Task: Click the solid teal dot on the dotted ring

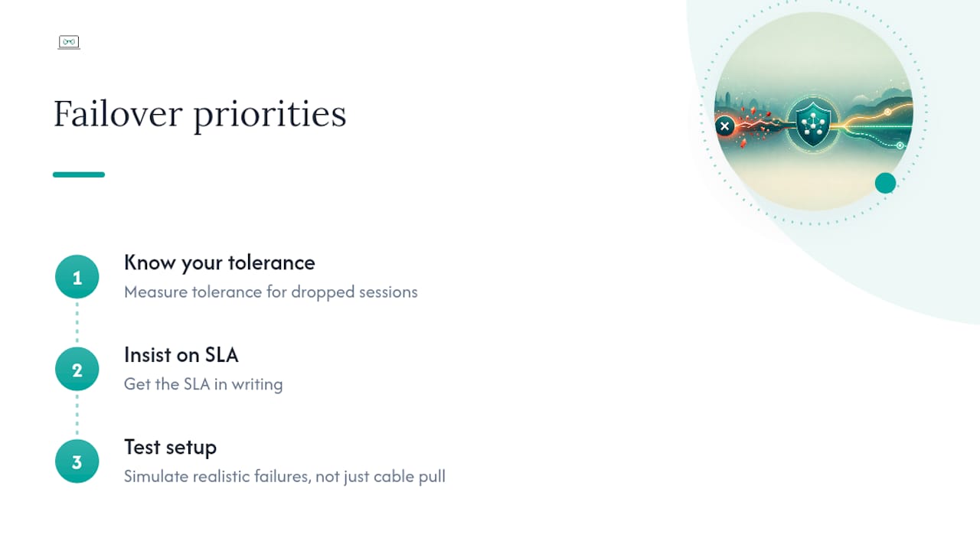Action: click(x=885, y=183)
